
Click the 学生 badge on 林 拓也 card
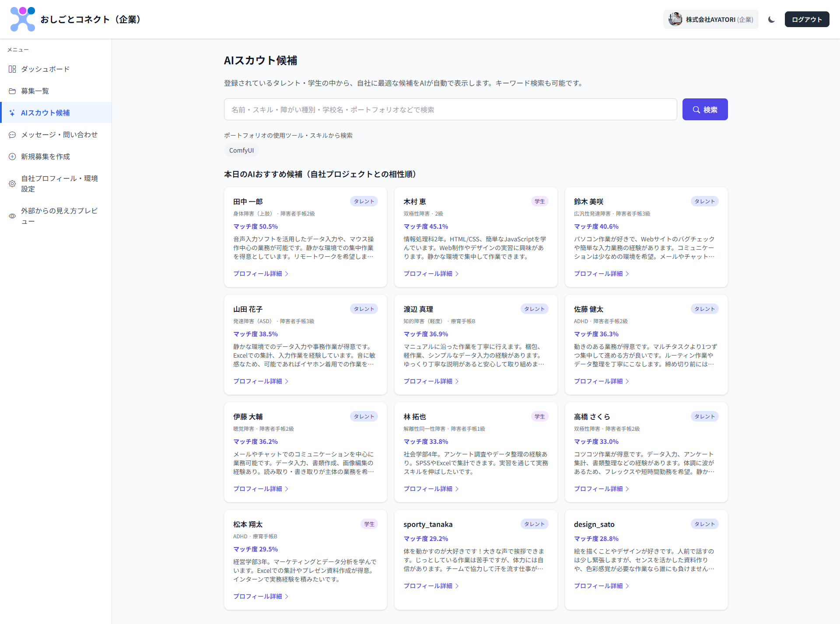point(540,416)
